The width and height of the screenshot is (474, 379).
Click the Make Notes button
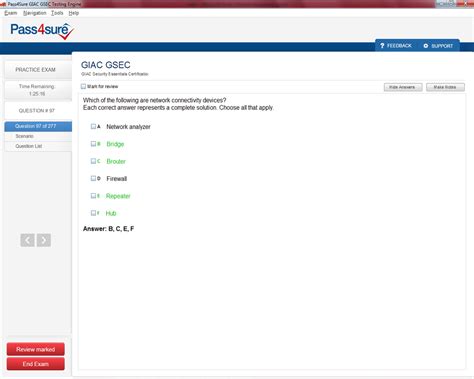tap(445, 87)
